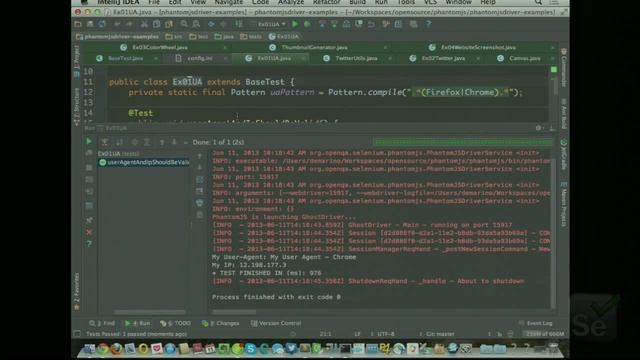This screenshot has width=640, height=360.
Task: Click the Open folder icon in toolbar
Action: 78,24
